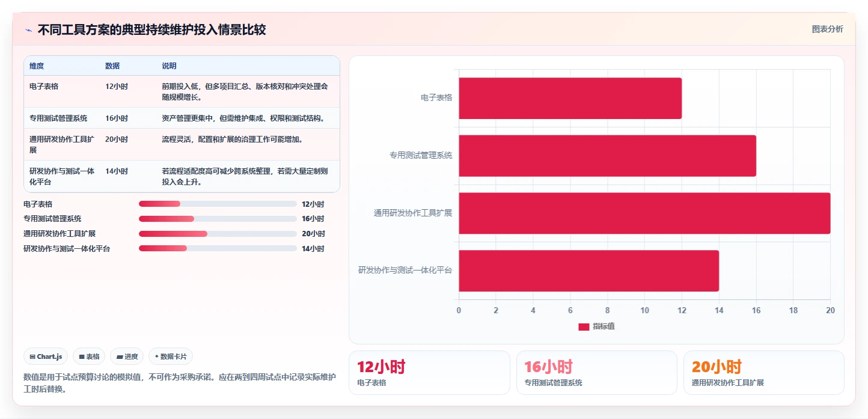This screenshot has width=868, height=419.
Task: Open the 16小时 专用测试管理系统 data card
Action: tap(596, 373)
